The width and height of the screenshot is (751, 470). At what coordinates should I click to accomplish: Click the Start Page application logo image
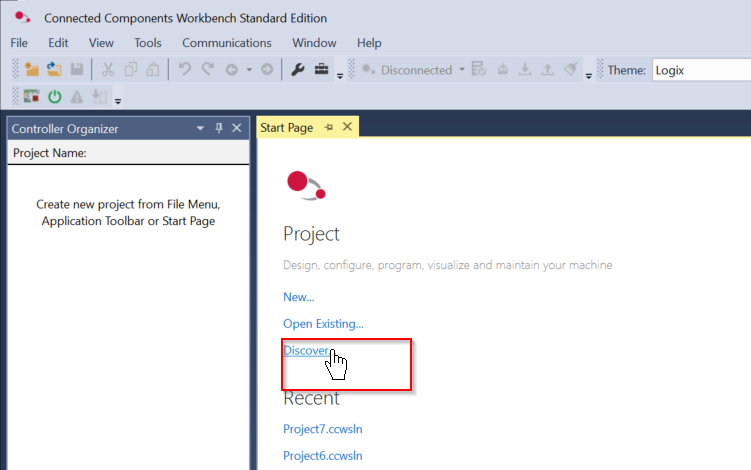coord(306,185)
